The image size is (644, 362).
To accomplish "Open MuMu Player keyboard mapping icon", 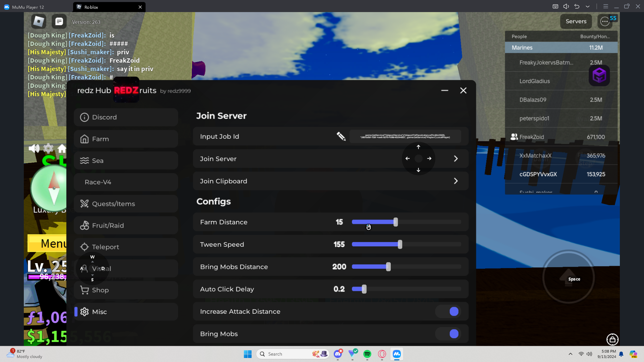I will (x=555, y=6).
